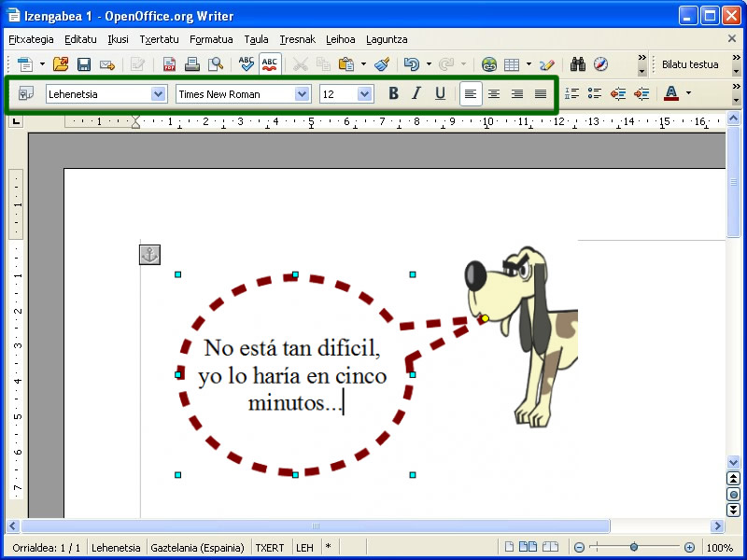The width and height of the screenshot is (747, 560).
Task: Open the Times New Roman font dropdown
Action: [302, 94]
